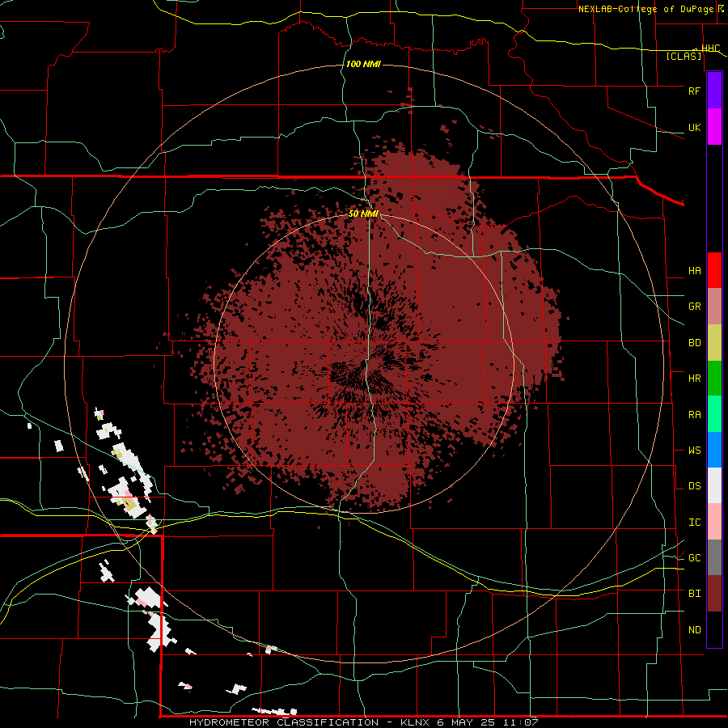Click the HR legend label

click(694, 379)
